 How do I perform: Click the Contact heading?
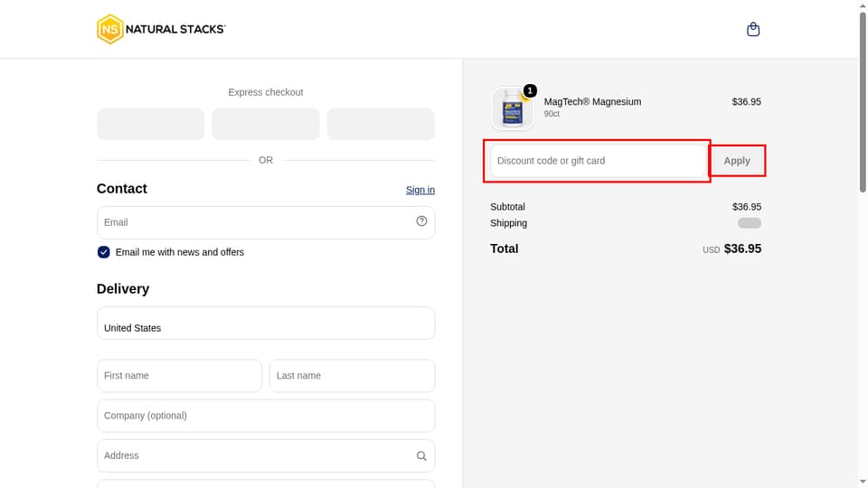(x=122, y=189)
